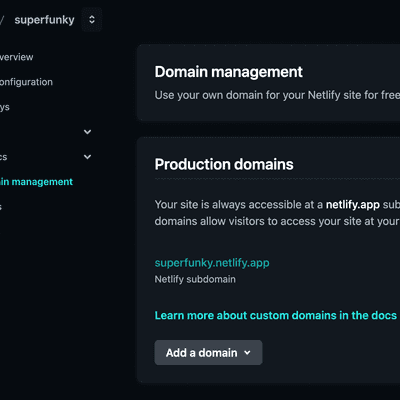Expand the 'cs' sidebar section chevron

pos(87,157)
